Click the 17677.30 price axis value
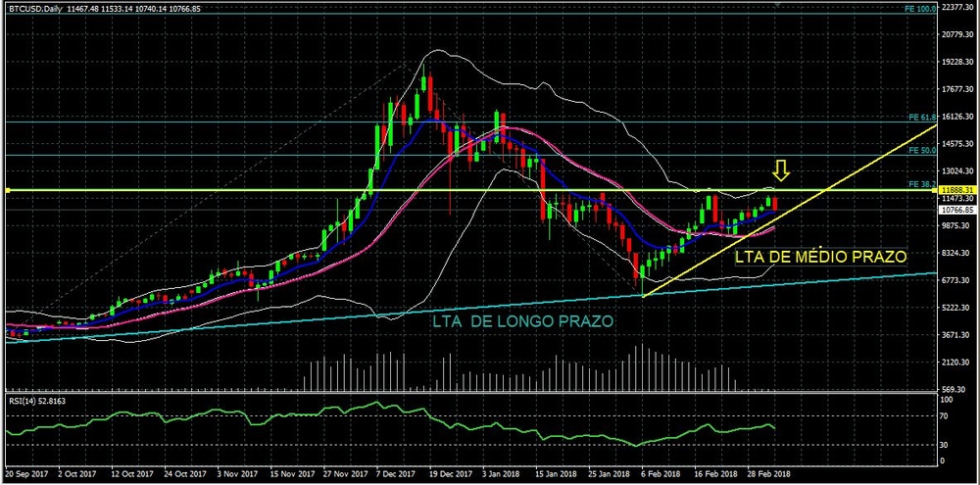This screenshot has width=980, height=485. click(958, 89)
